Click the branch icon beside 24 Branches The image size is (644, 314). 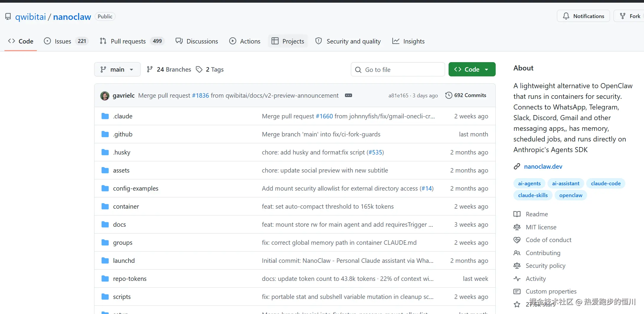click(x=150, y=69)
